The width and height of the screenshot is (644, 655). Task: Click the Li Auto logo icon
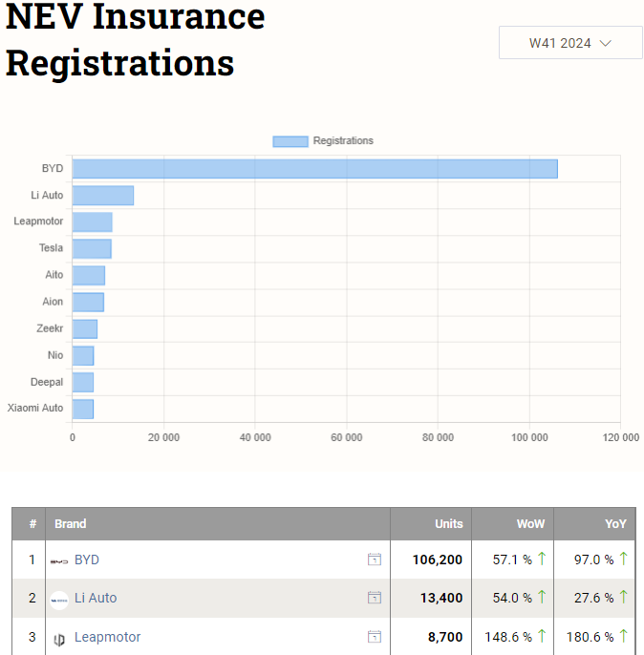point(59,601)
